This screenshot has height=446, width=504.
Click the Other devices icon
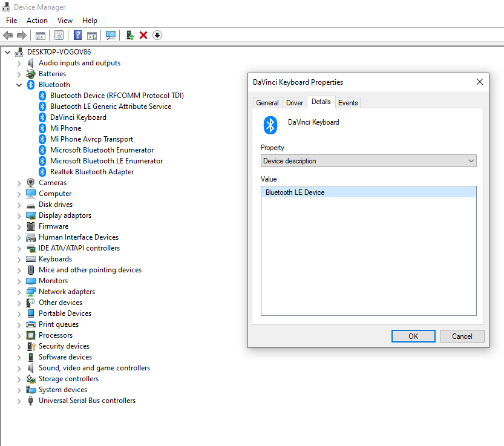pyautogui.click(x=30, y=303)
